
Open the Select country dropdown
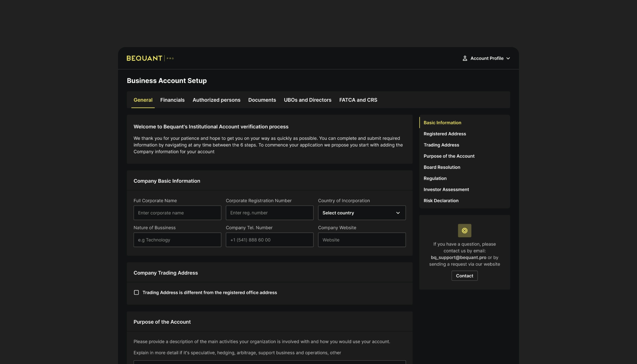tap(361, 213)
